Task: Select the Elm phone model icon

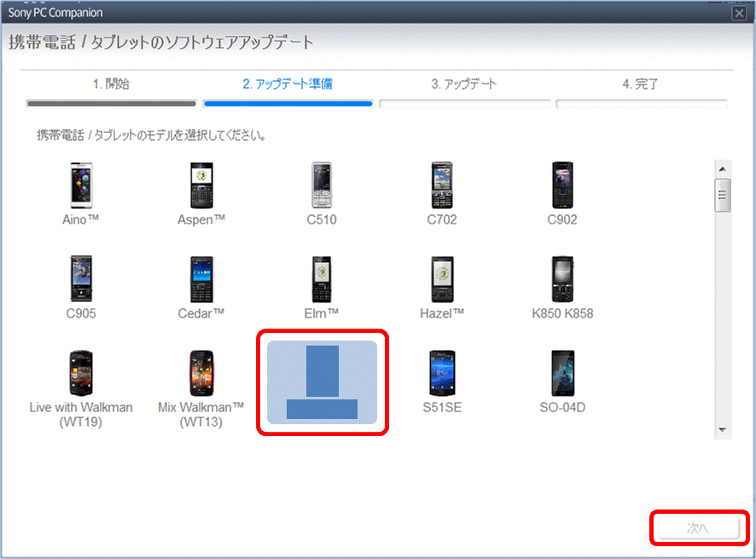Action: point(322,279)
